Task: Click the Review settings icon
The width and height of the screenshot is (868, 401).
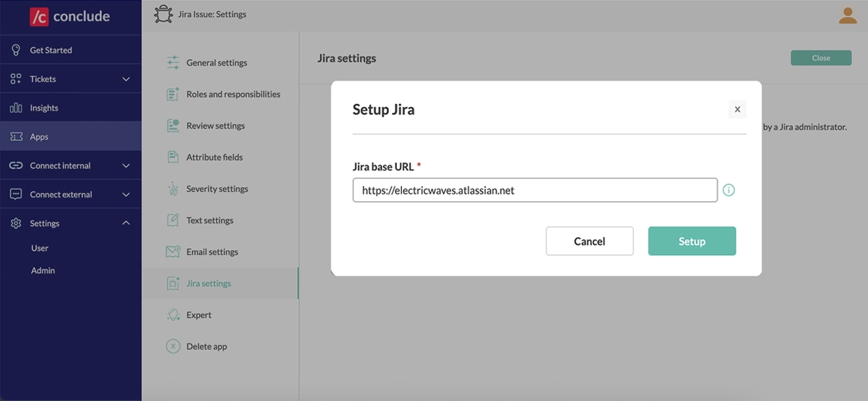Action: 173,126
